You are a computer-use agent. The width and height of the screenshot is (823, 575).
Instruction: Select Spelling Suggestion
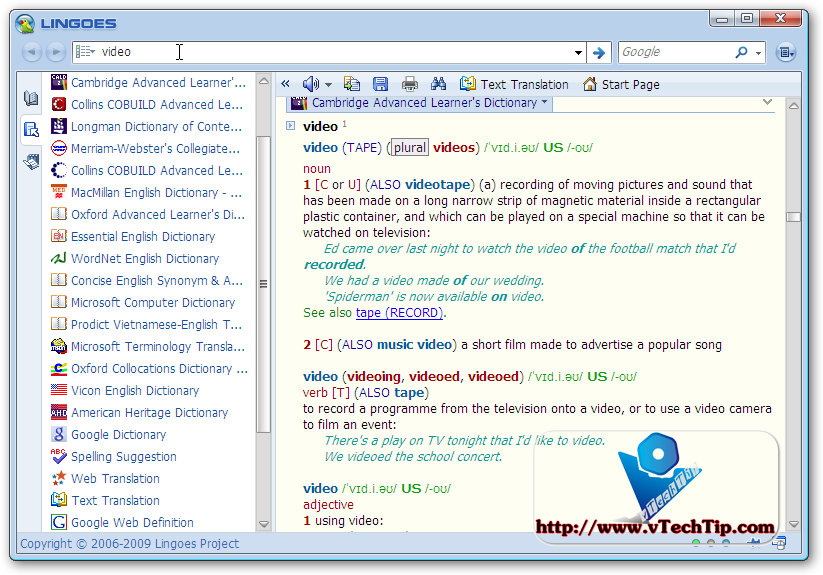tap(114, 457)
